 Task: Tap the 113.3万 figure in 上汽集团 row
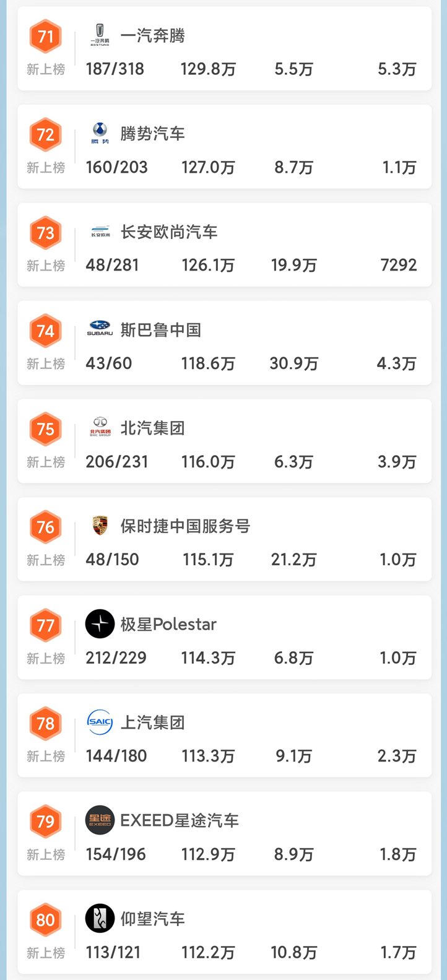[x=209, y=756]
